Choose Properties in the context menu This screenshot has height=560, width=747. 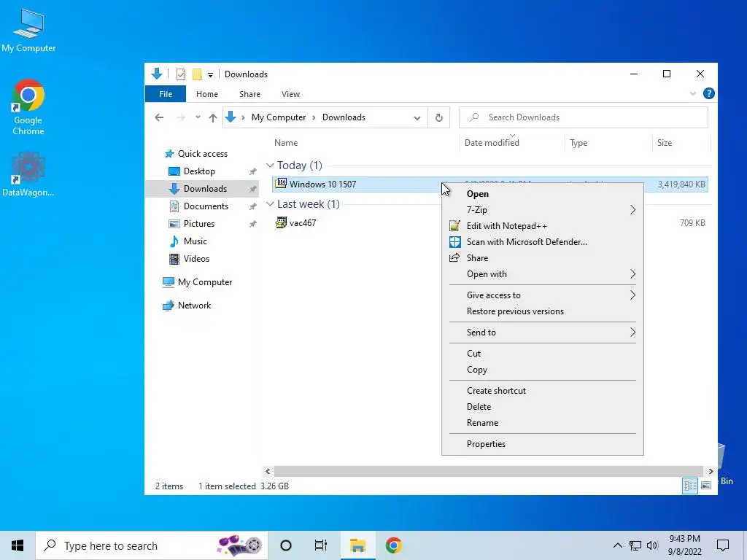pyautogui.click(x=542, y=444)
